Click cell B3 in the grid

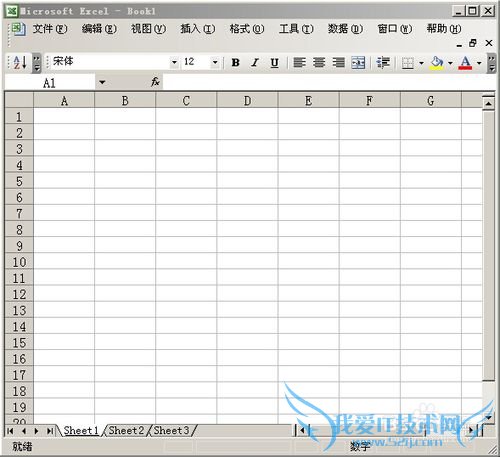click(125, 149)
